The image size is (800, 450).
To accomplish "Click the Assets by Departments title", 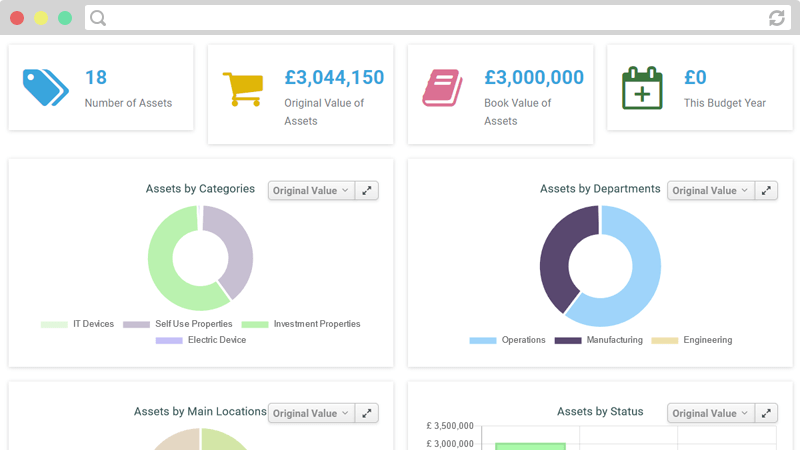I will (600, 189).
